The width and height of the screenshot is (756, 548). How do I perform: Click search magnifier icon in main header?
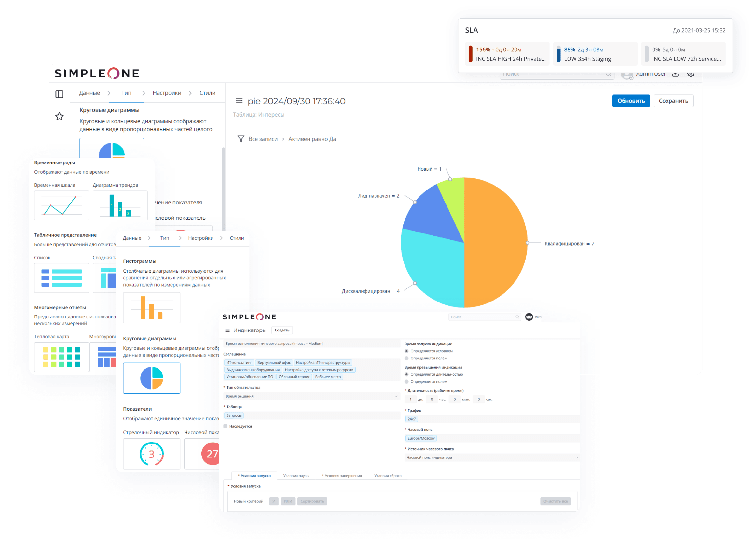coord(608,74)
